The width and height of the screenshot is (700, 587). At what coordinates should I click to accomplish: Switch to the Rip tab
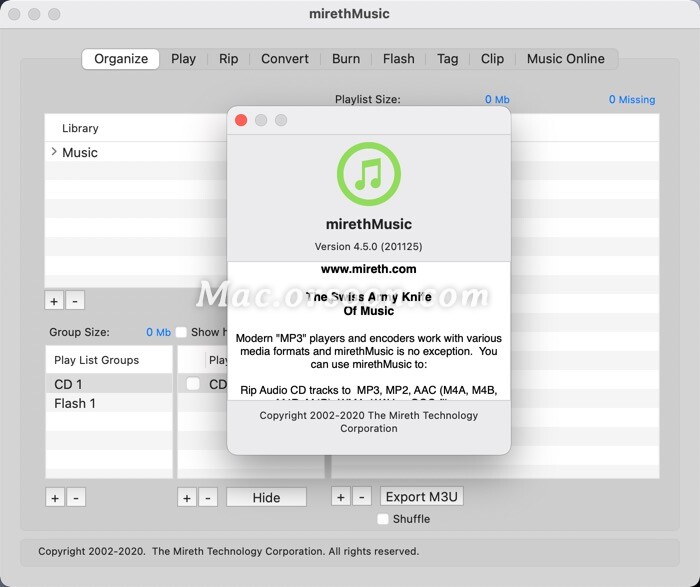click(228, 59)
